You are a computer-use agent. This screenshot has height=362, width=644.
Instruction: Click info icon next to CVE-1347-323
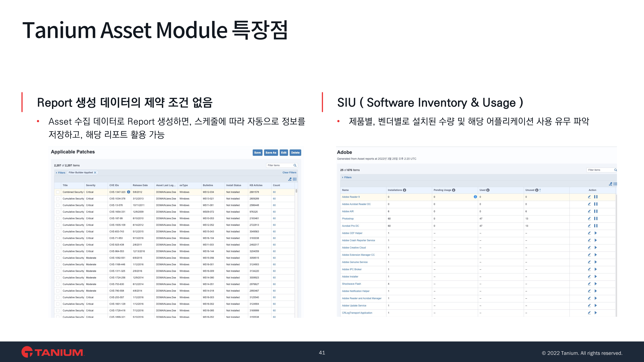[129, 192]
